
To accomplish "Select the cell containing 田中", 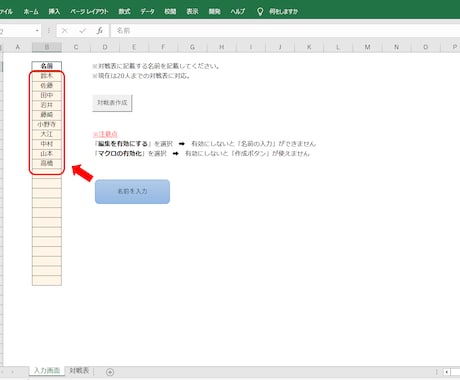I will pyautogui.click(x=47, y=95).
